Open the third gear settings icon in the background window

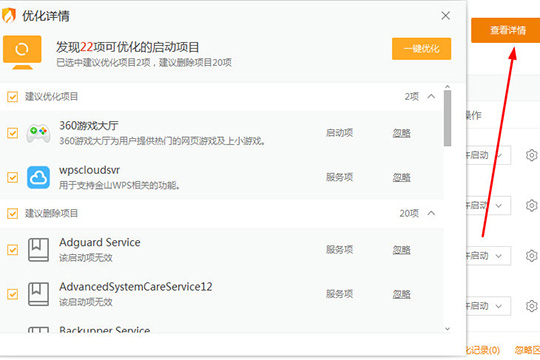531,256
